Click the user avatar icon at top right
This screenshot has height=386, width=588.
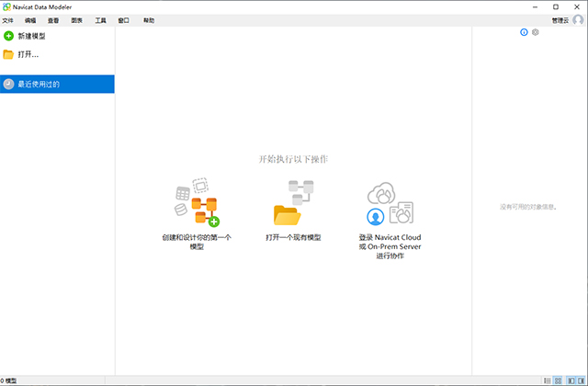[x=579, y=20]
